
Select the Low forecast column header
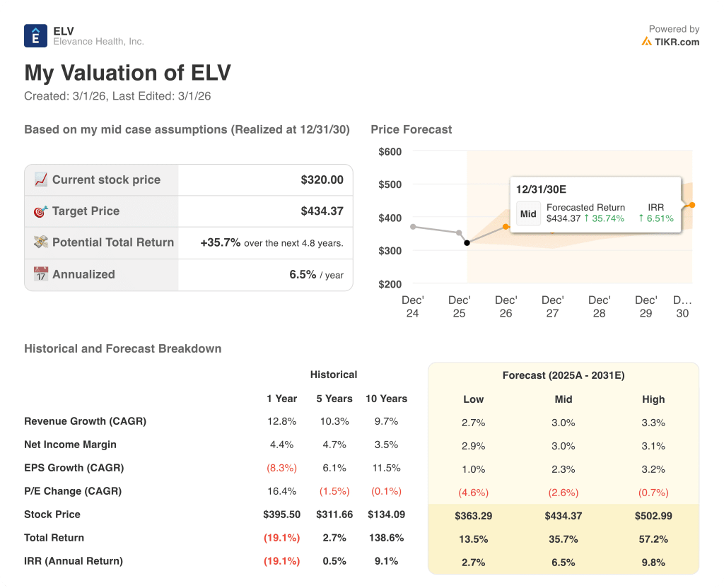pos(474,399)
